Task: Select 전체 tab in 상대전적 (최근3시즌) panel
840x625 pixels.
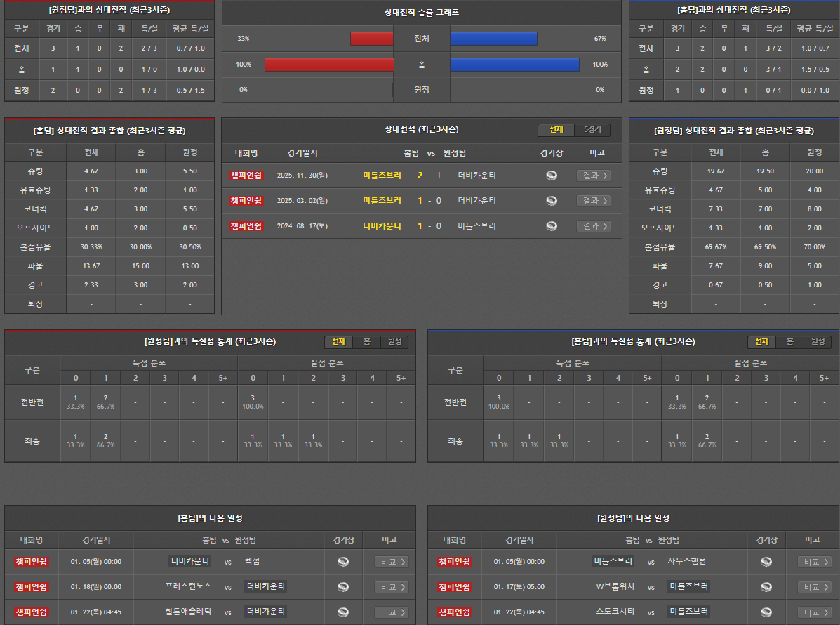Action: 556,130
